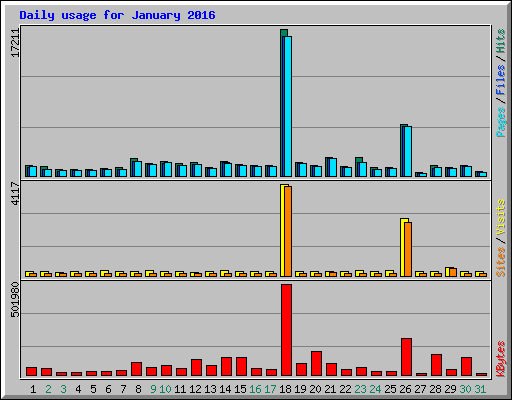Screen dimensions: 512x400
Task: Select the red KBytes bar for day 30
Action: click(466, 366)
